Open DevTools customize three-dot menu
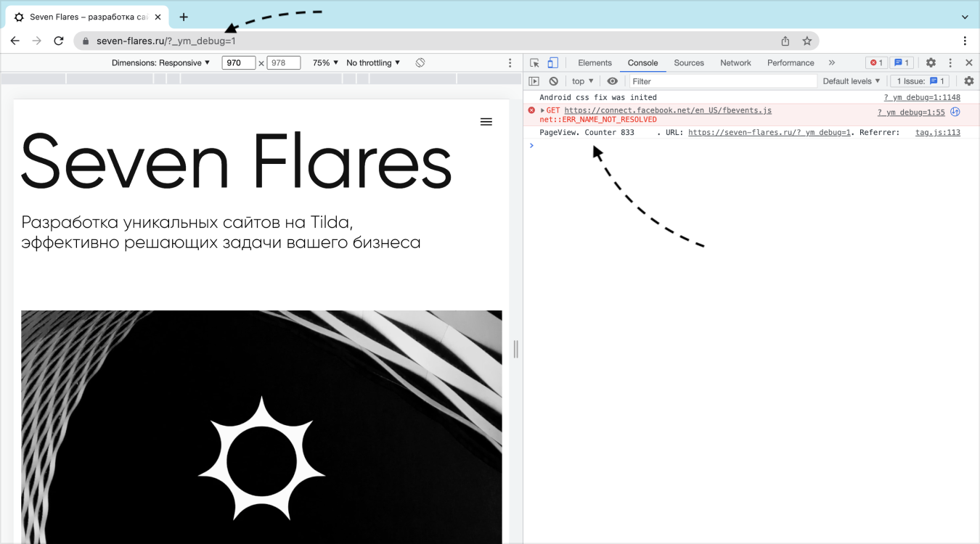 (x=950, y=63)
